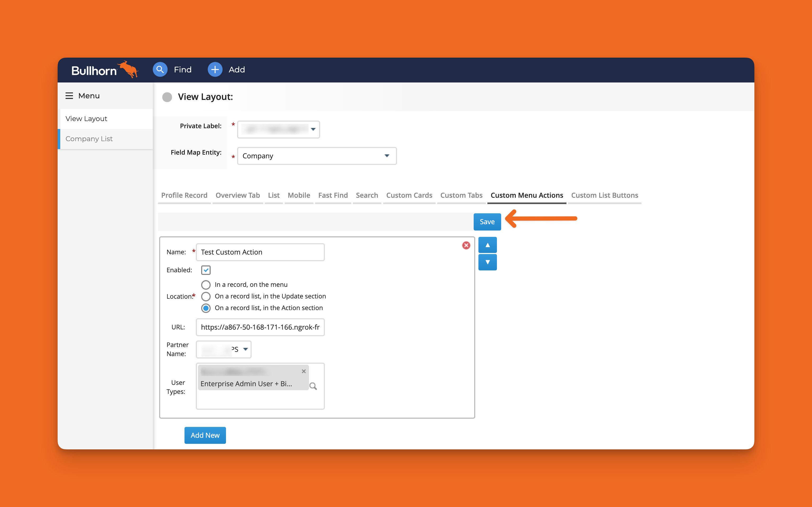Expand the Field Map Entity dropdown
The image size is (812, 507).
click(316, 156)
